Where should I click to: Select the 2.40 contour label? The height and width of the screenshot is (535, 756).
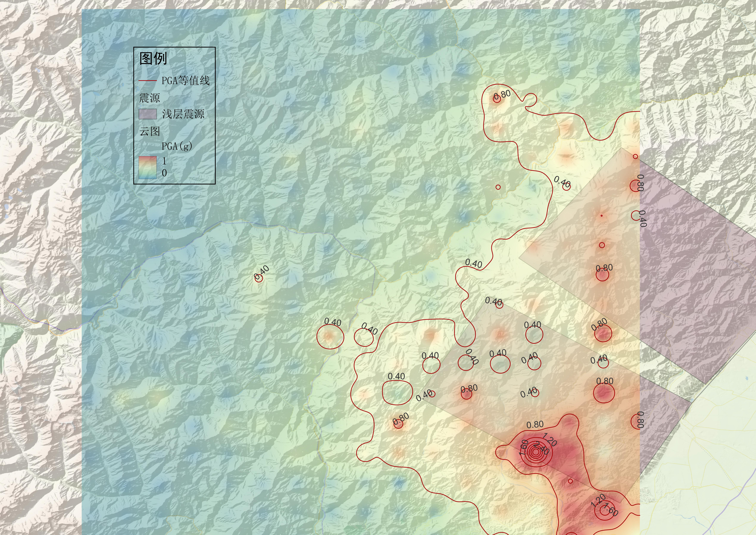541,448
